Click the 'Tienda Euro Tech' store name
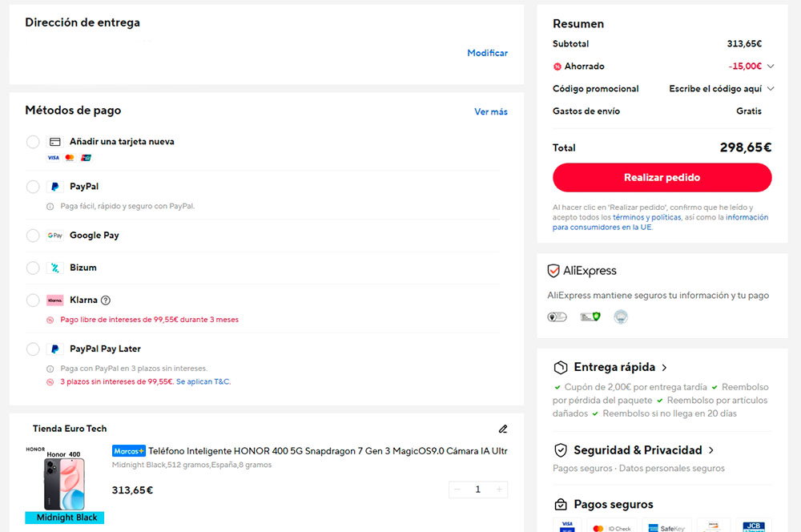This screenshot has width=801, height=532. point(70,429)
